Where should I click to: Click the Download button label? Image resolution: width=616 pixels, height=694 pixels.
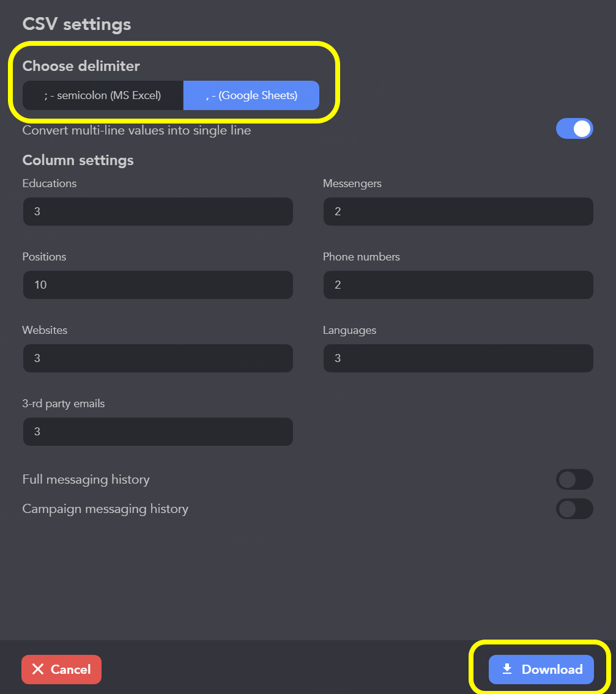(552, 669)
